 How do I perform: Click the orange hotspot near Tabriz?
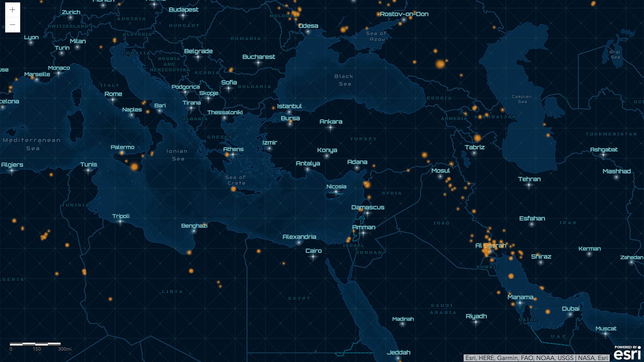tap(478, 138)
